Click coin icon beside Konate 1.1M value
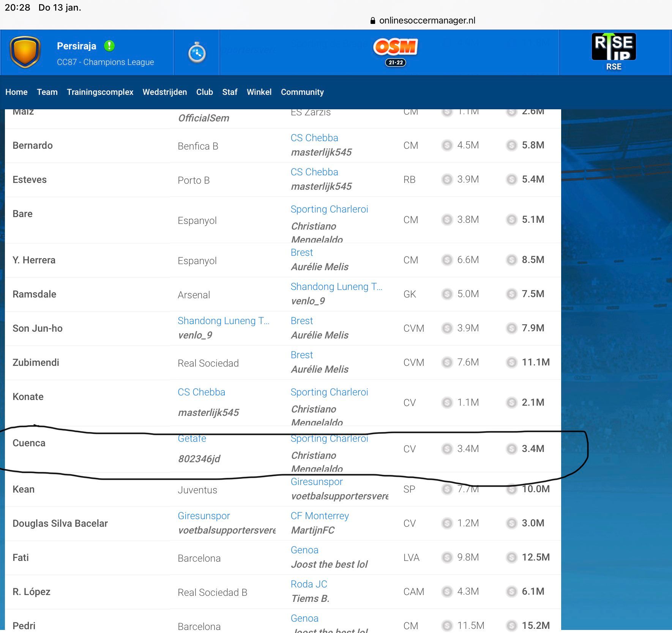Image resolution: width=672 pixels, height=633 pixels. tap(447, 403)
